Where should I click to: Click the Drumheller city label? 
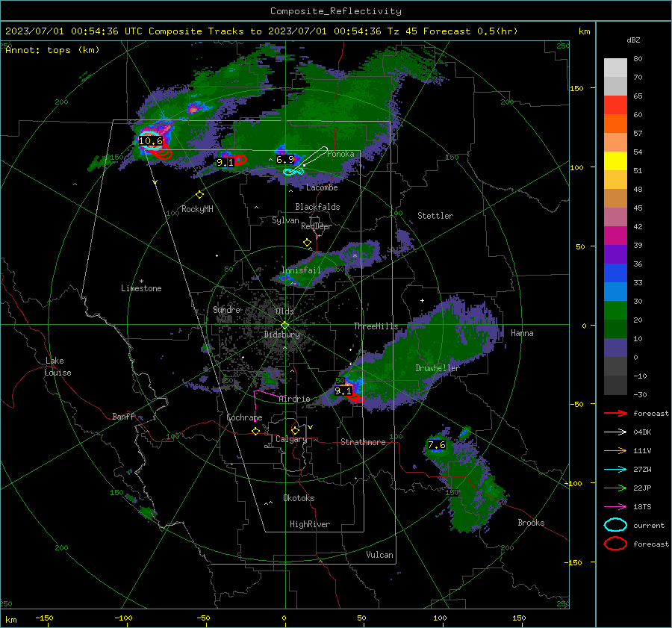[438, 368]
